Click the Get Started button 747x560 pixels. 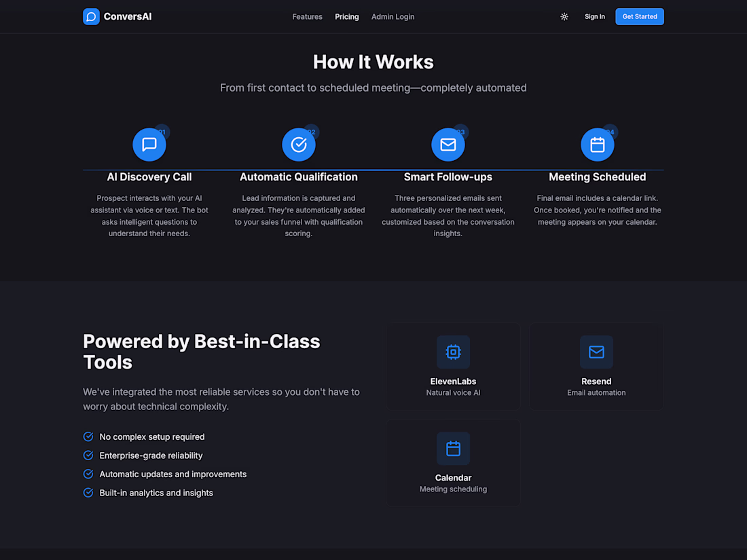pyautogui.click(x=639, y=17)
